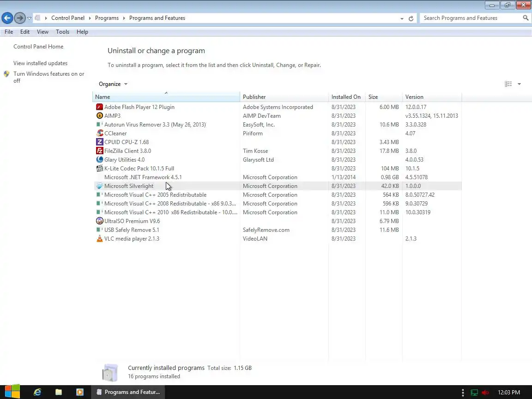Click the '1/13/2014' install date
532x399 pixels.
[x=344, y=177]
